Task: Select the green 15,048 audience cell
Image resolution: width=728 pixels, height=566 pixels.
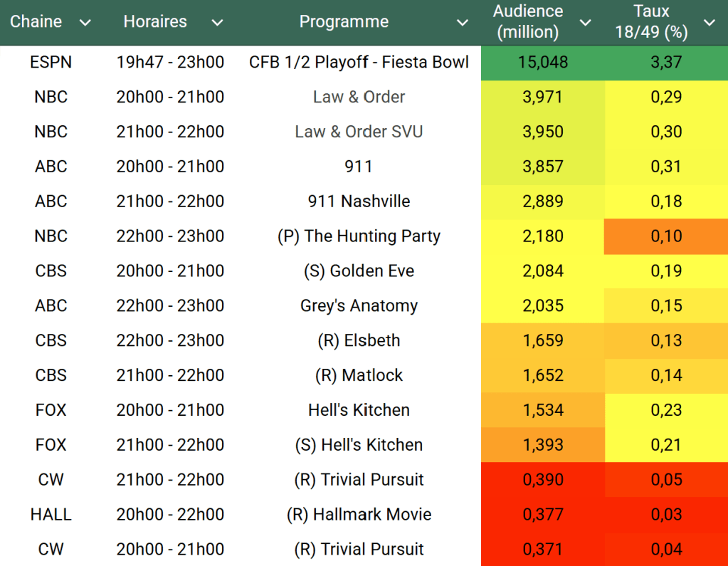Action: click(544, 63)
